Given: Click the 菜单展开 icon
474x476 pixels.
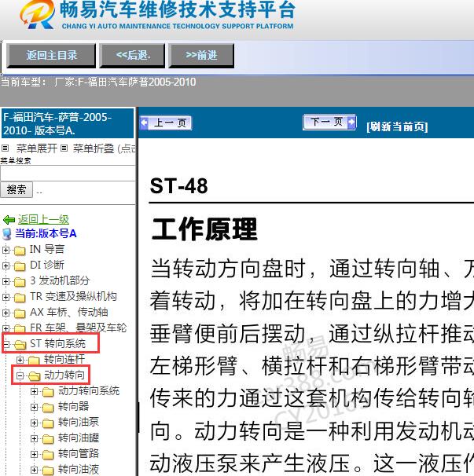Looking at the screenshot, I should click(x=5, y=148).
